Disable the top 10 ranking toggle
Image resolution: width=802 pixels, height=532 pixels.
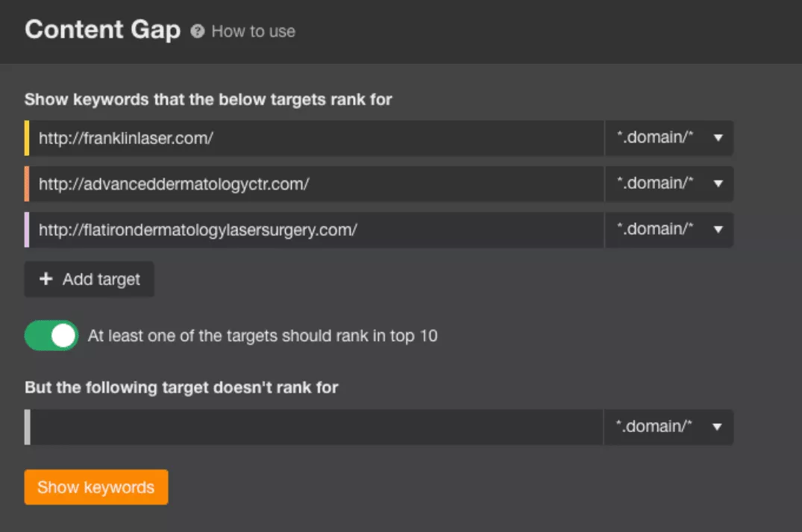(x=51, y=336)
